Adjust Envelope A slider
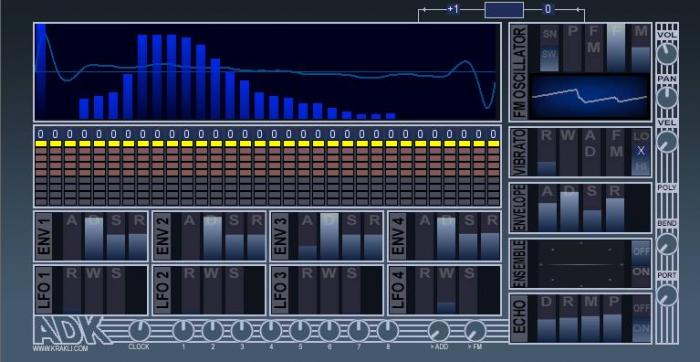 click(547, 208)
